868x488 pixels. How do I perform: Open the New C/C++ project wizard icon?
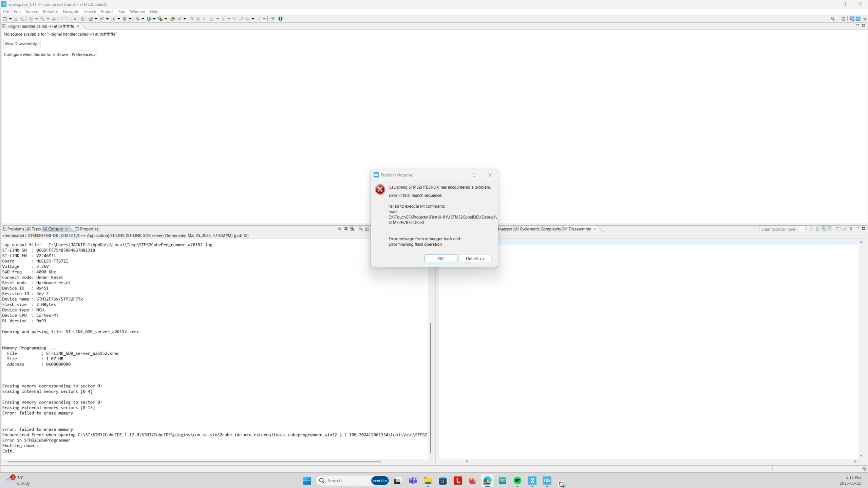(91, 19)
